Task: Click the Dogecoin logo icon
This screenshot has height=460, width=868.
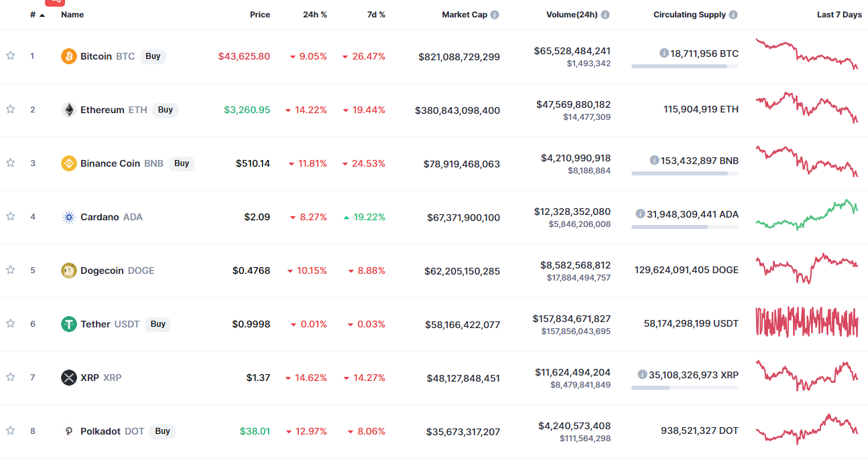Action: coord(69,271)
